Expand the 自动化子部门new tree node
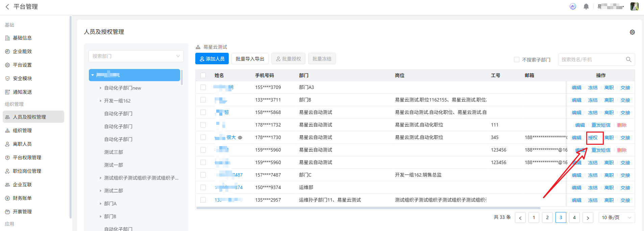This screenshot has width=644, height=231. (100, 88)
